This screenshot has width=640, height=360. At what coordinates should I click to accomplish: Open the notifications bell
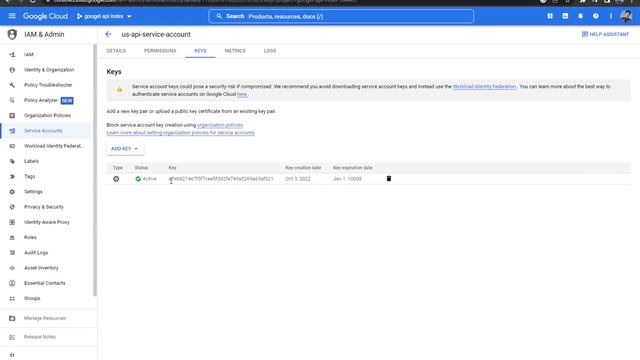[x=580, y=16]
